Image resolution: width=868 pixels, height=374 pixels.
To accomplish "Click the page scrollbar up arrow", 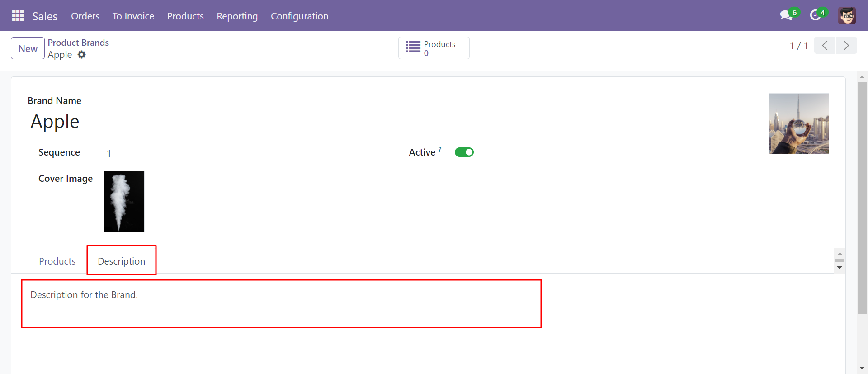I will (x=862, y=77).
